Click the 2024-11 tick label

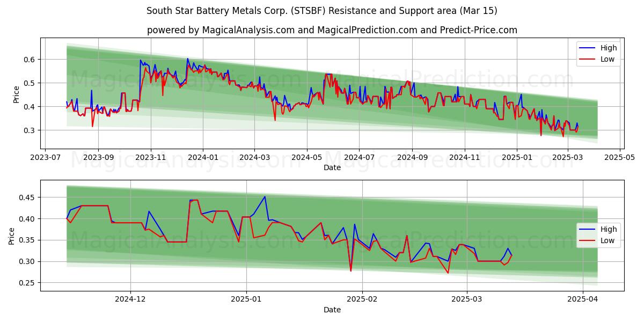(x=464, y=158)
